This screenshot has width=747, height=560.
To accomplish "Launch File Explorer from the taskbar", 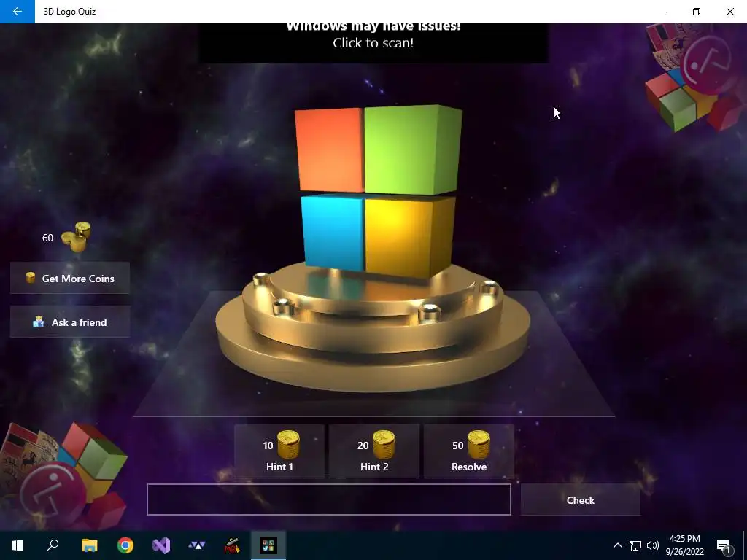I will click(89, 545).
